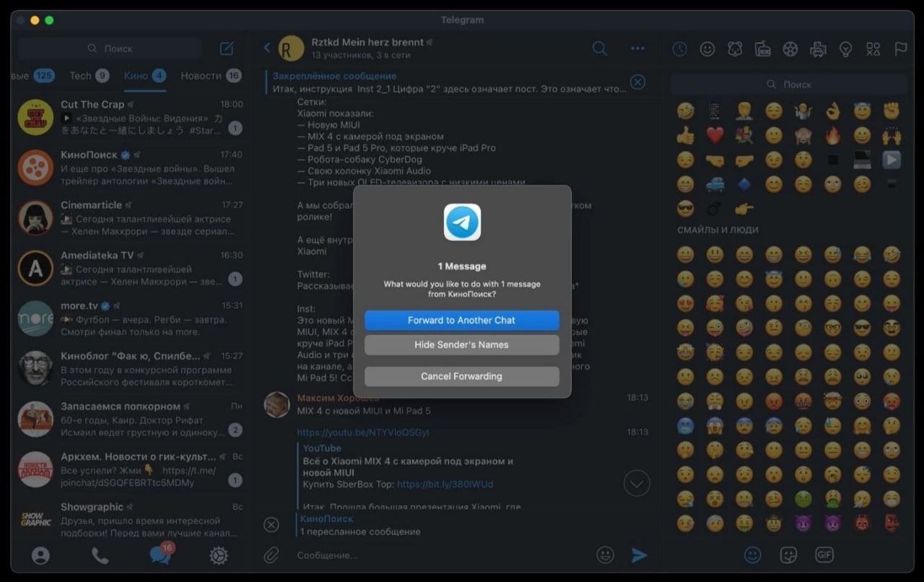924x582 pixels.
Task: Click the R avatar in the chat header
Action: (291, 48)
